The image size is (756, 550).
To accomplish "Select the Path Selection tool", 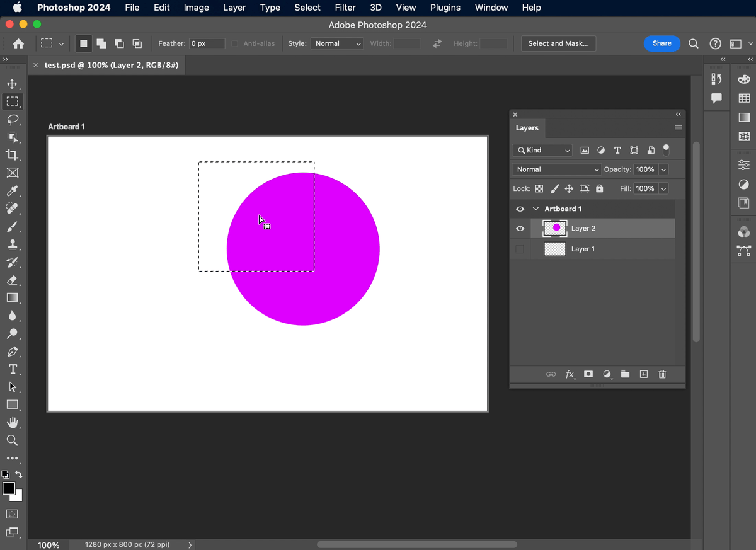I will pos(13,387).
